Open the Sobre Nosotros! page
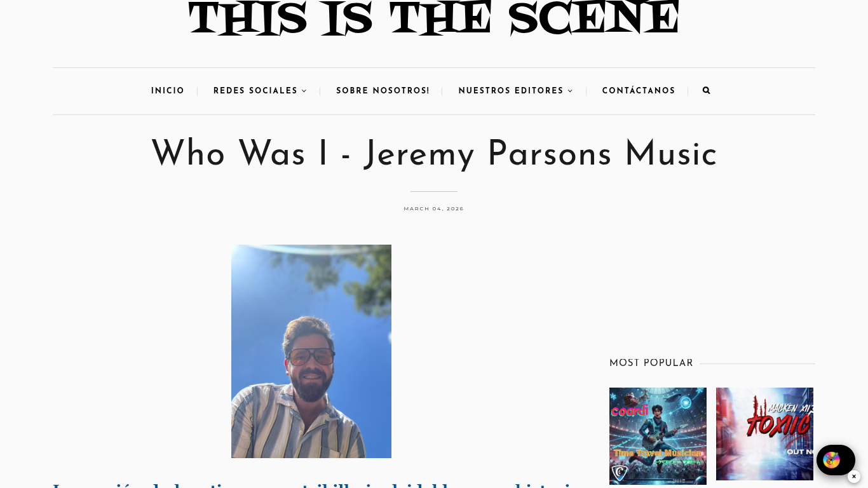Viewport: 868px width, 488px height. (x=383, y=91)
